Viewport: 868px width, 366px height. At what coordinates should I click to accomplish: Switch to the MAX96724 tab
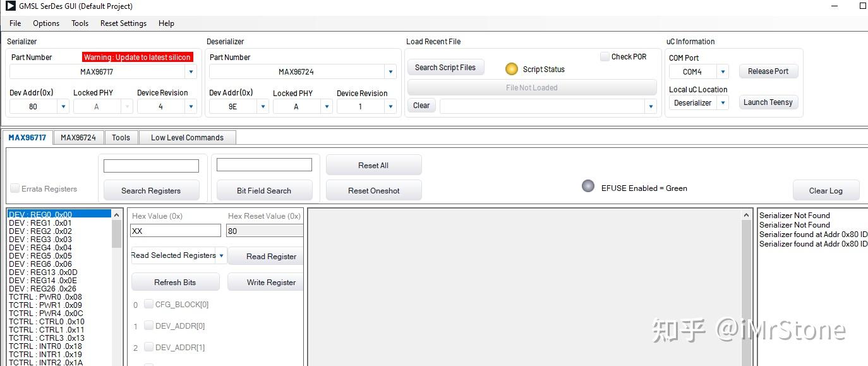78,137
